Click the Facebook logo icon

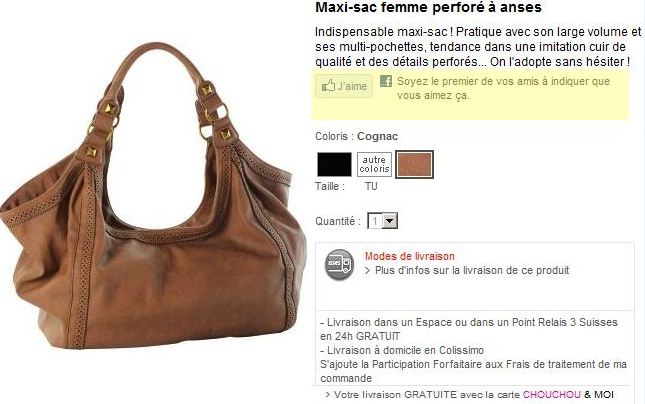[386, 81]
